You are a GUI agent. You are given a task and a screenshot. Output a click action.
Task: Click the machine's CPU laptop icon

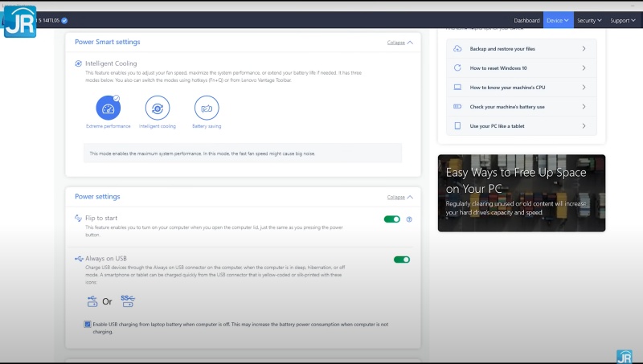pyautogui.click(x=457, y=87)
